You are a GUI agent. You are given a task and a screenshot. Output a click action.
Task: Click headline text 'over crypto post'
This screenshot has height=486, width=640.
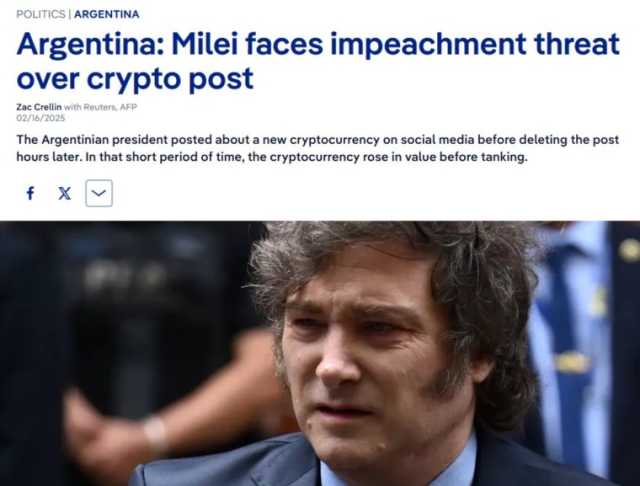135,78
